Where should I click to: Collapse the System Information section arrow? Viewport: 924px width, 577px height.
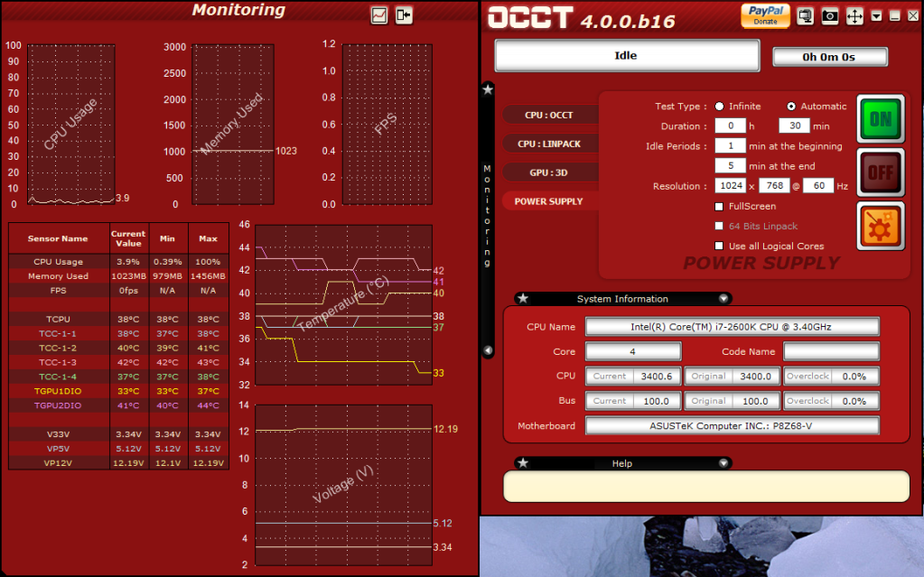723,299
